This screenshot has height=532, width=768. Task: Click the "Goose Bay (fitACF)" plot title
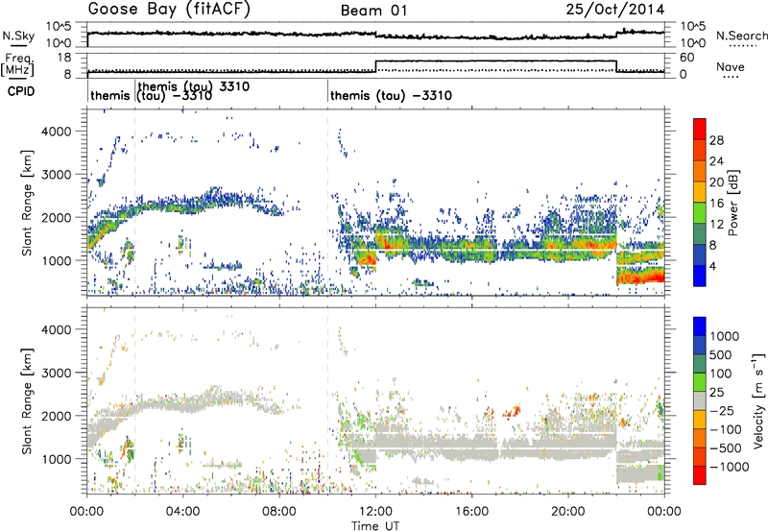pos(169,10)
